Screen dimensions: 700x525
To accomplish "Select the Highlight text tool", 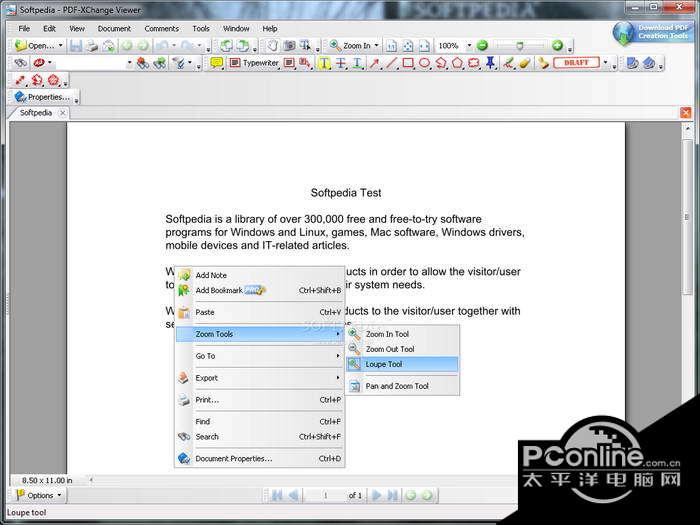I will (x=324, y=63).
